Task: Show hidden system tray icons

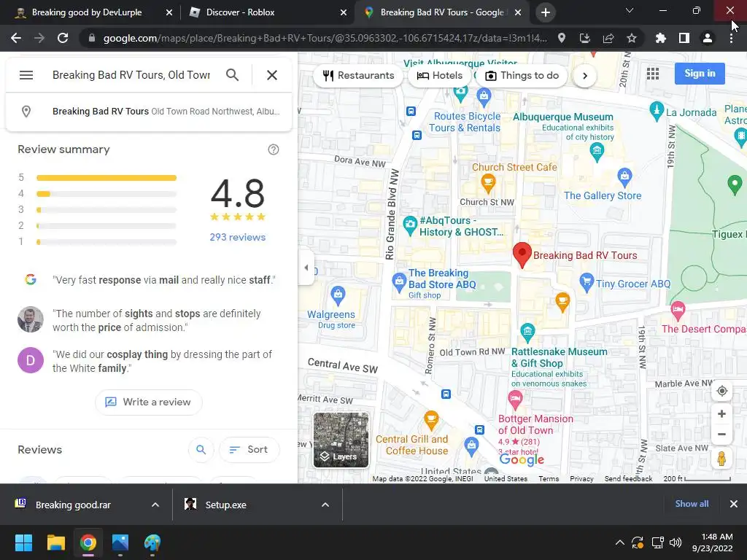Action: pyautogui.click(x=620, y=542)
